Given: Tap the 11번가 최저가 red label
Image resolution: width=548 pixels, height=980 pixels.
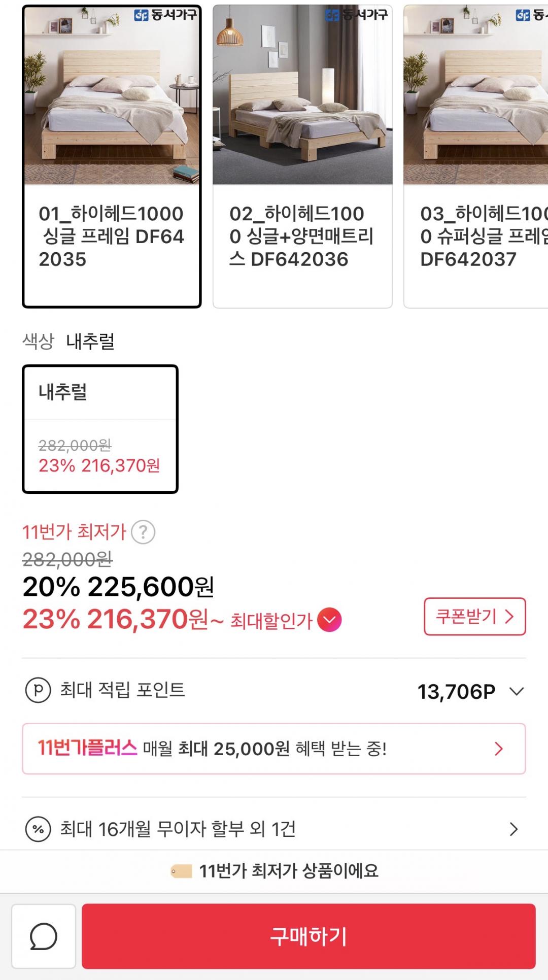Looking at the screenshot, I should tap(74, 532).
